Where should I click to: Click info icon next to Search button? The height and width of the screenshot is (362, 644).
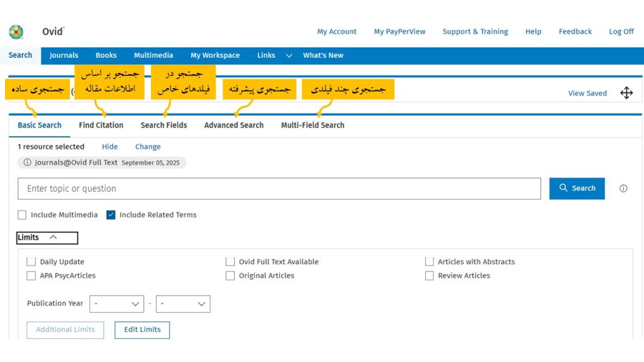click(623, 189)
